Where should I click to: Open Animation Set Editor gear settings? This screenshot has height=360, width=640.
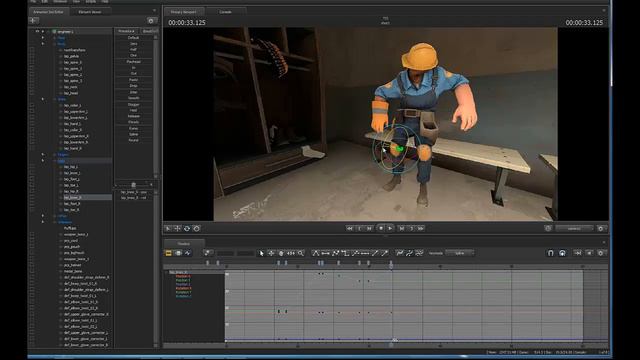[x=151, y=20]
